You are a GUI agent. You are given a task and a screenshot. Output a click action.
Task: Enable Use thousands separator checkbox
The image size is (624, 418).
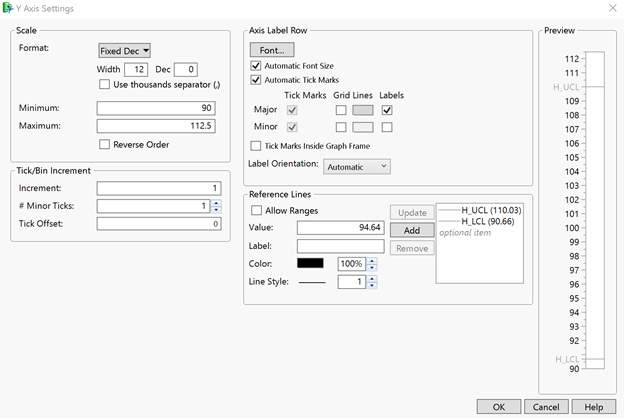[x=104, y=84]
